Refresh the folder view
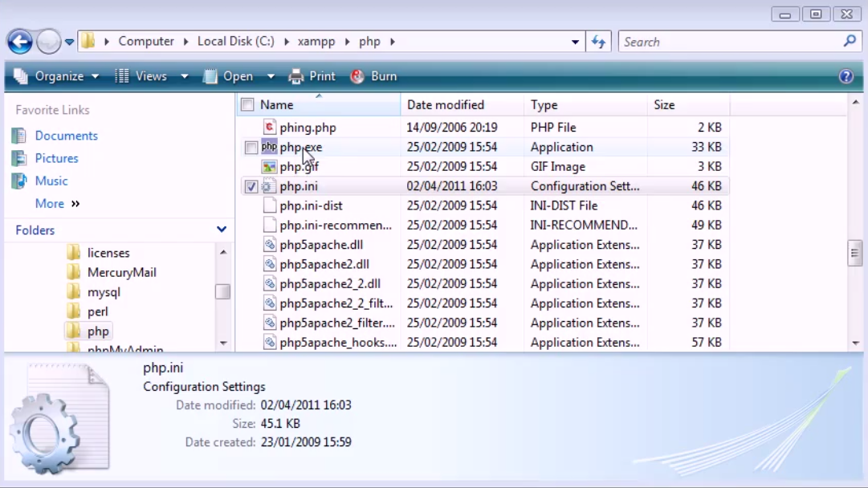 [x=598, y=42]
